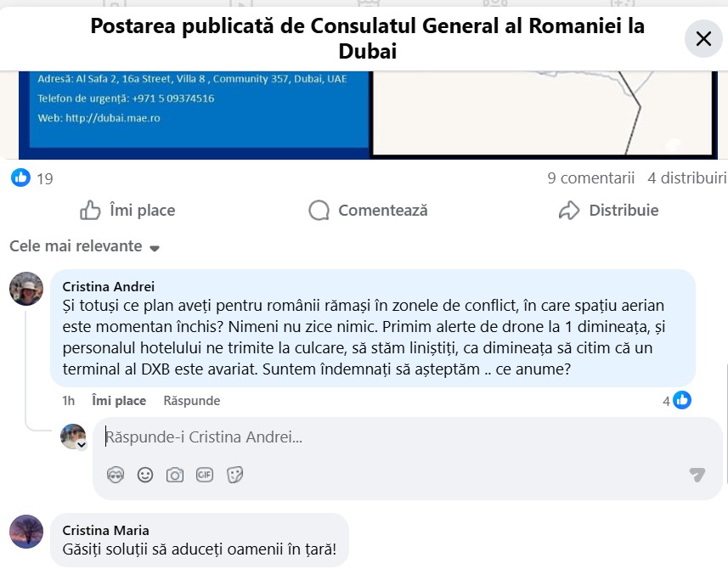Open the emoji picker in reply box

[x=145, y=476]
